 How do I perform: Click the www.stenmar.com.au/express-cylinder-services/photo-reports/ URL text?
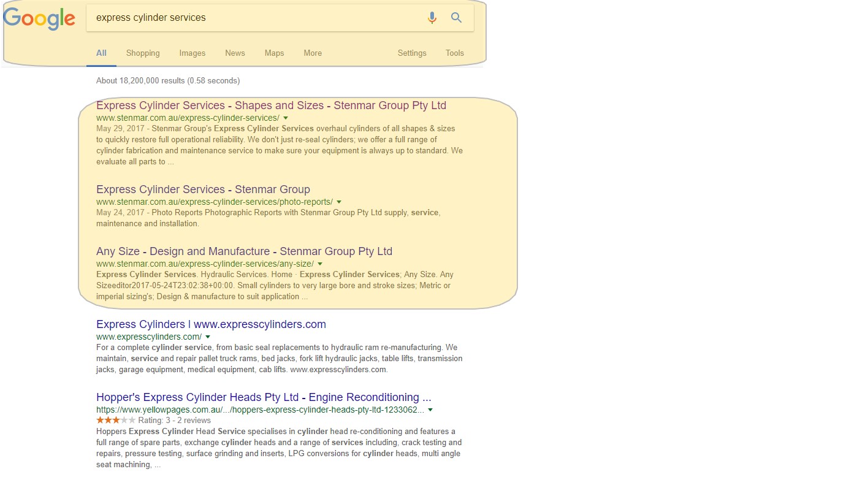tap(215, 202)
